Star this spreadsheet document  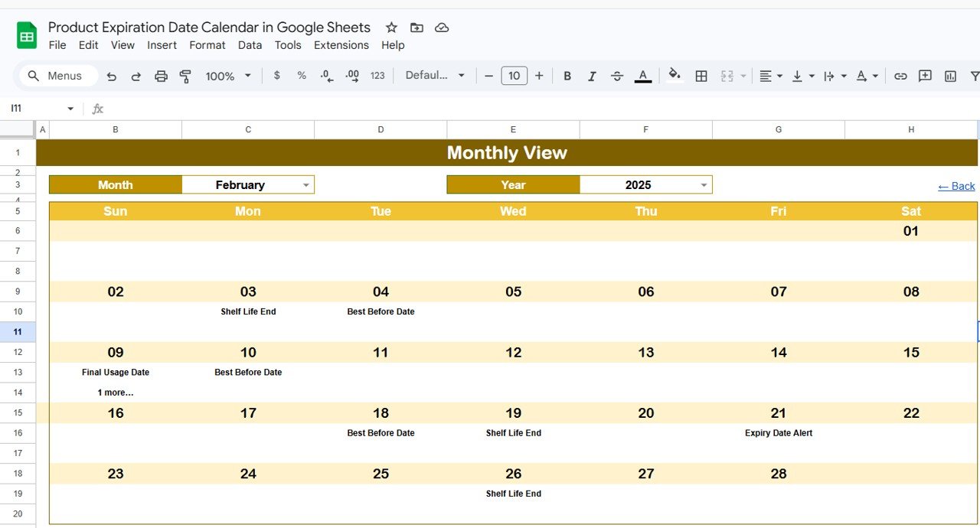click(391, 28)
